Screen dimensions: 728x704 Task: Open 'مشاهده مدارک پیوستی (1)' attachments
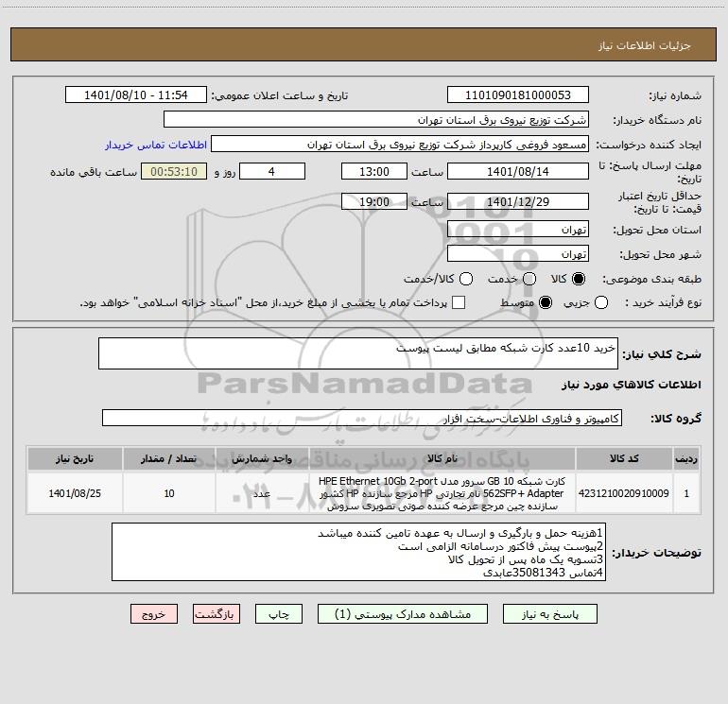(x=403, y=614)
